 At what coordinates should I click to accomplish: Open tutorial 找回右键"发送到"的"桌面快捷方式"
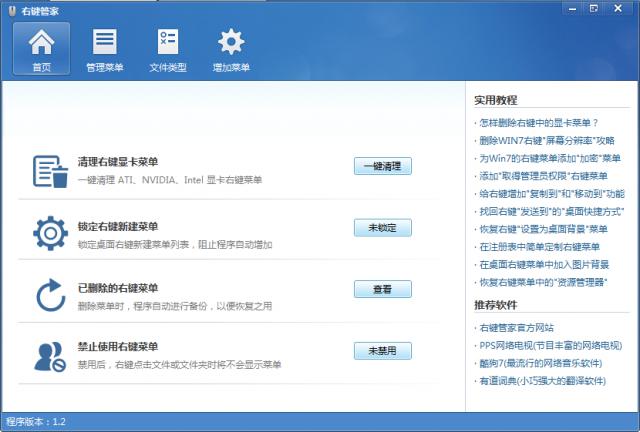(x=552, y=211)
